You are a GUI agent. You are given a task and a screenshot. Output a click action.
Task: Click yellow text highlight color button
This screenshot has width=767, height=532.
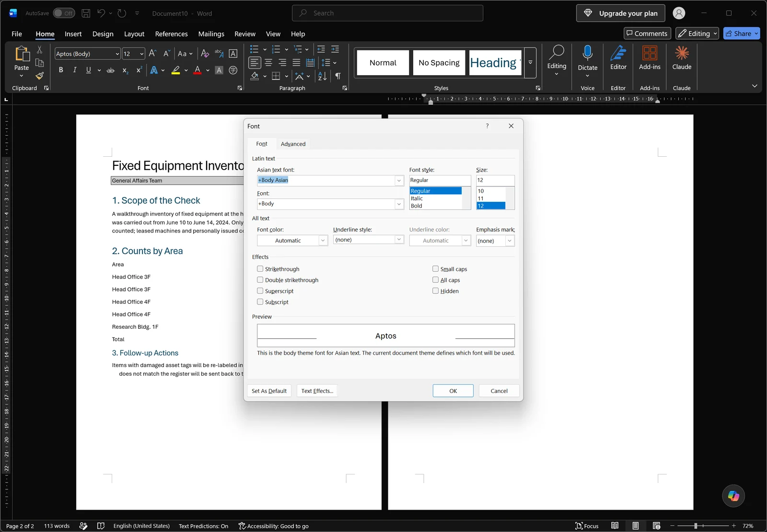click(176, 70)
